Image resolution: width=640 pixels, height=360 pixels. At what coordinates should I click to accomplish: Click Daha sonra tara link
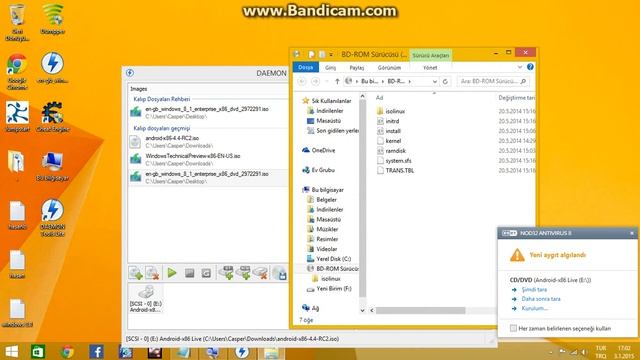tap(541, 299)
